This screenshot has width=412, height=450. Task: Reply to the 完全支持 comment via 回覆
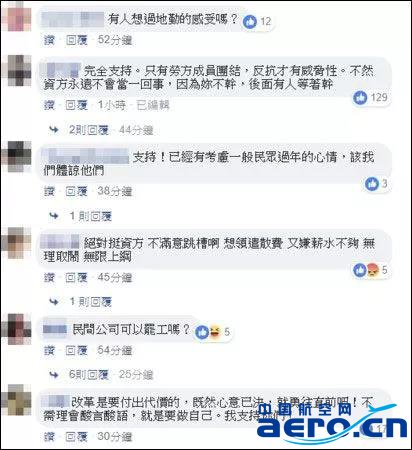(x=77, y=105)
